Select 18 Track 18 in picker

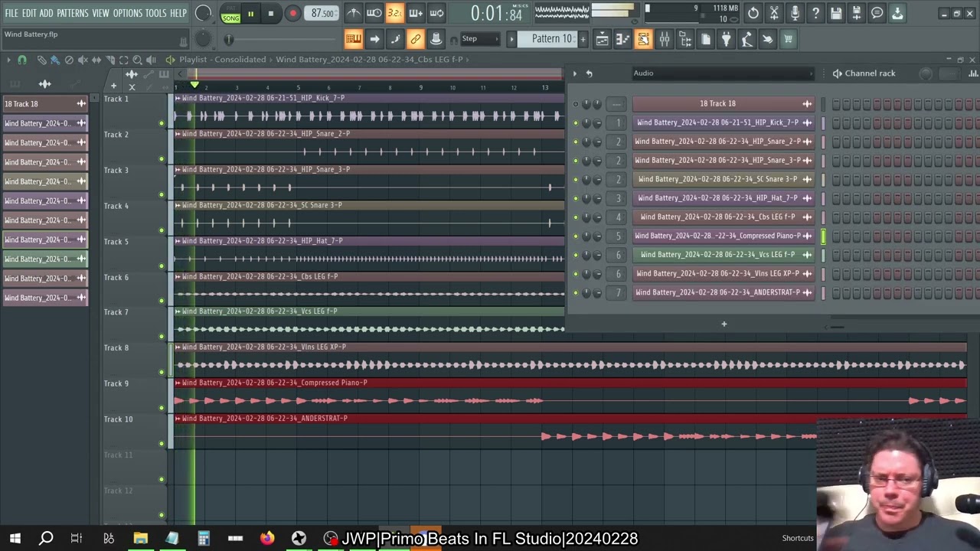44,103
